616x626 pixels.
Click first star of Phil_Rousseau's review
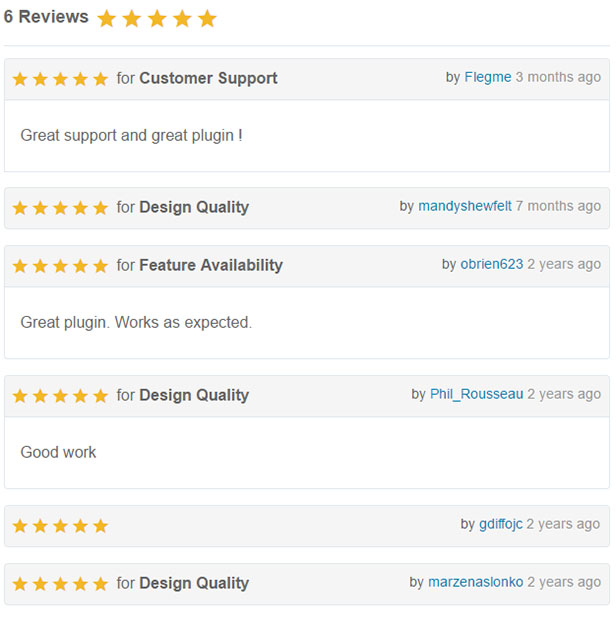tap(20, 396)
